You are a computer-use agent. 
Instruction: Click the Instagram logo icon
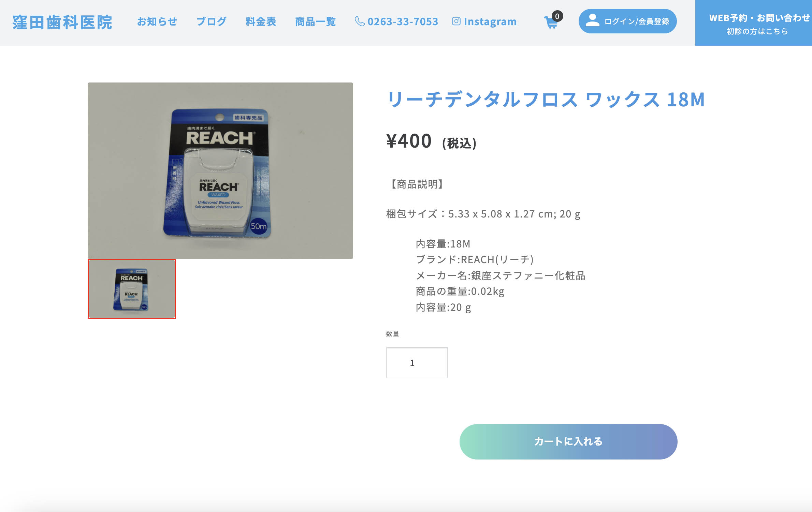(x=456, y=21)
